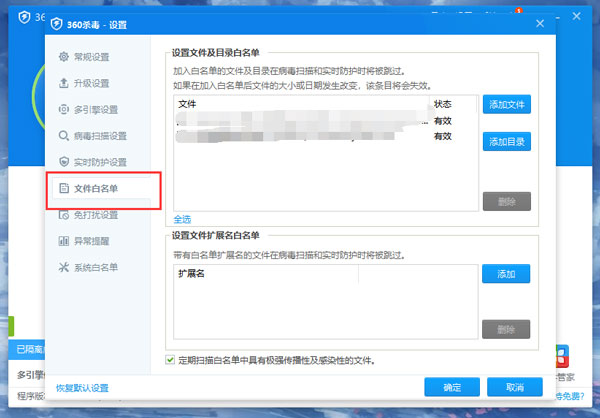
Task: Select 文件白名单 in sidebar
Action: click(x=101, y=188)
